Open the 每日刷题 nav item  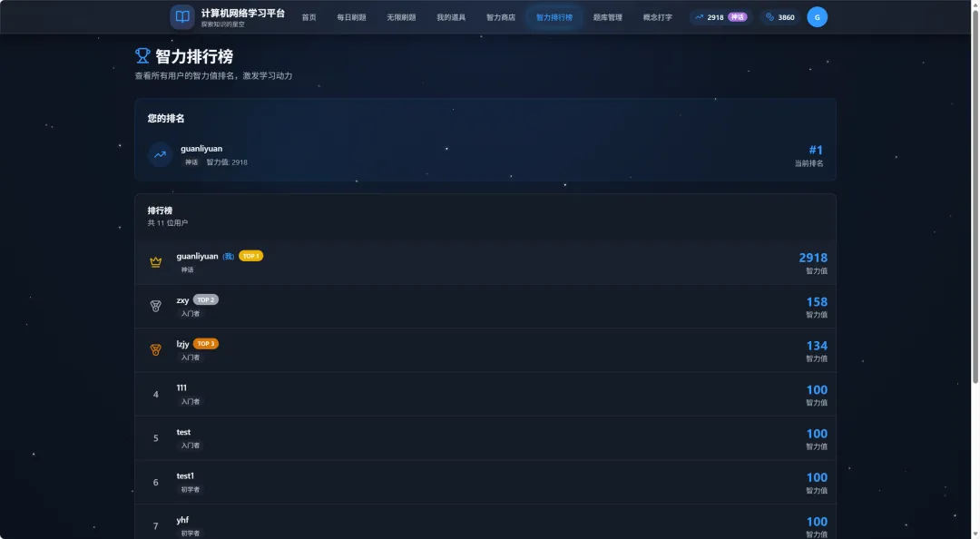(x=351, y=17)
